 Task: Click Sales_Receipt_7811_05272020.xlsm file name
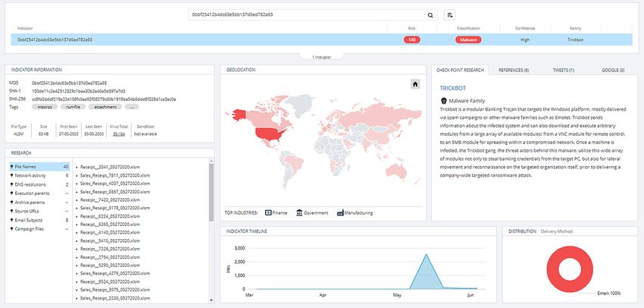tap(115, 175)
